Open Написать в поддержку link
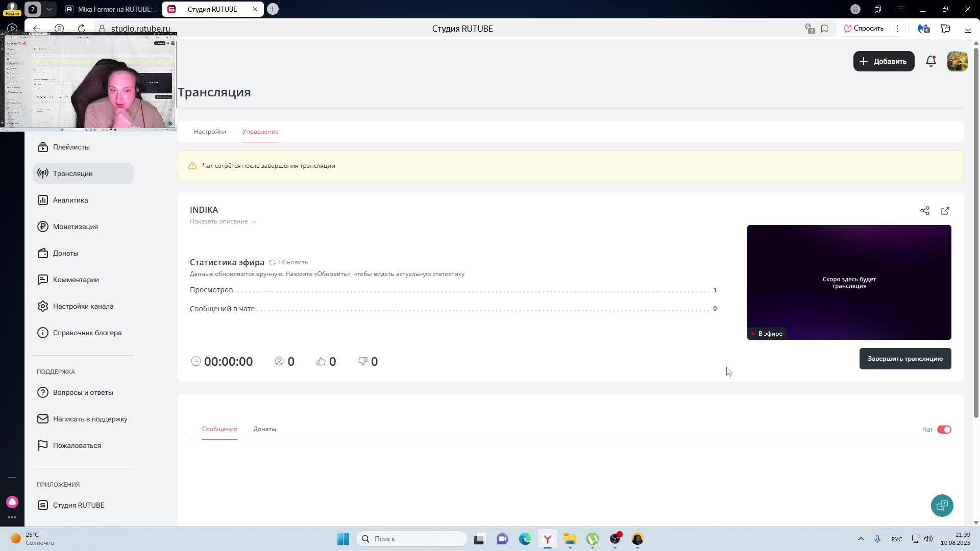The image size is (980, 551). (90, 419)
